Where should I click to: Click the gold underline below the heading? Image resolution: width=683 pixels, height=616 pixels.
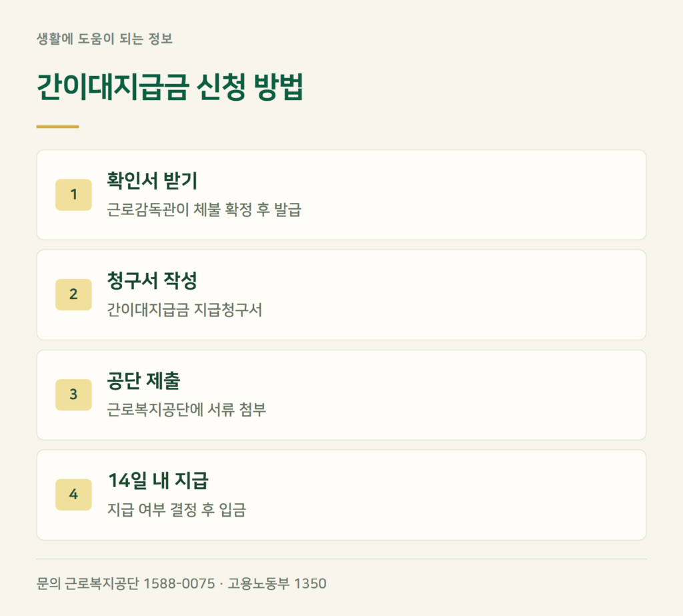pos(57,127)
